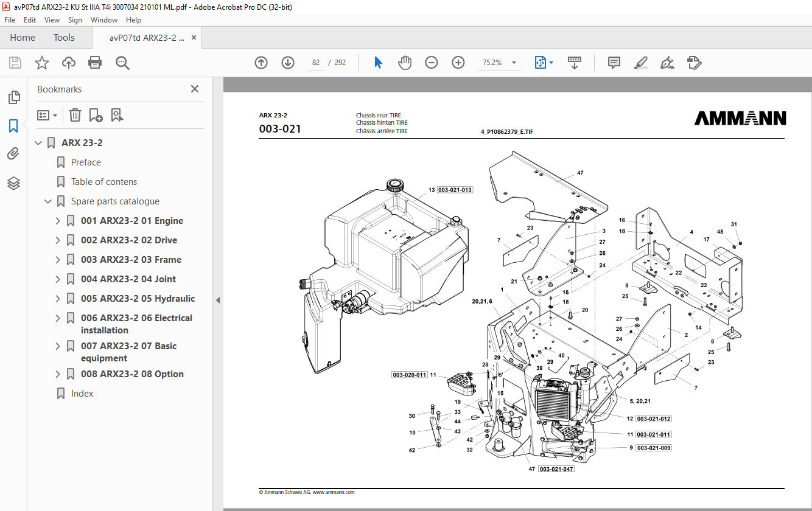The height and width of the screenshot is (511, 812).
Task: Close the avP07td document tab
Action: point(194,38)
